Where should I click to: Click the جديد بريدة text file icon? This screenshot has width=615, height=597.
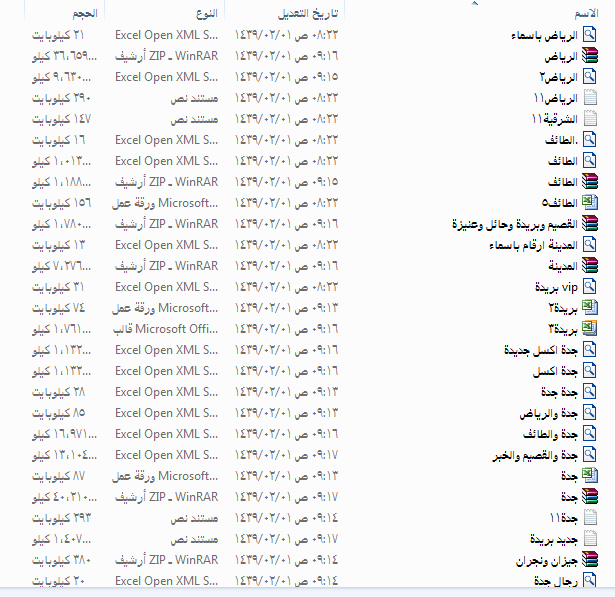[x=590, y=538]
